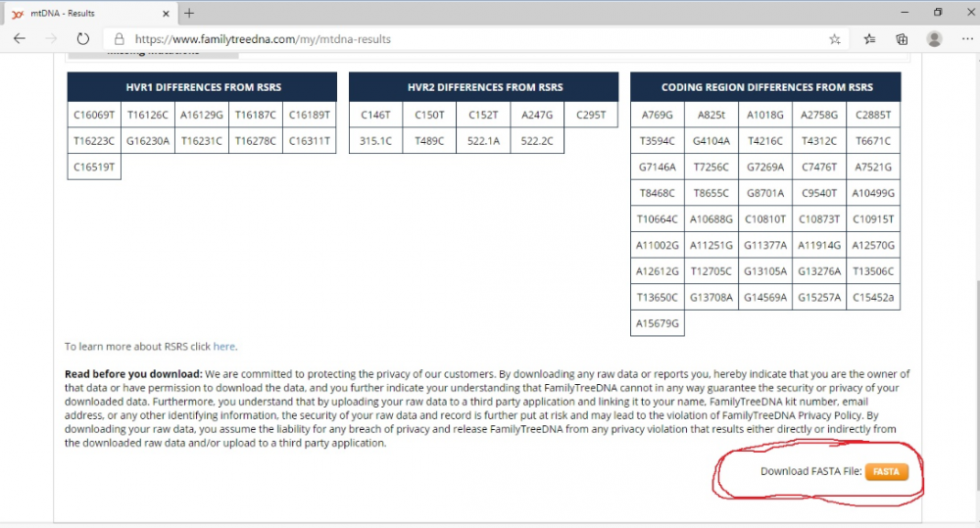Click the C10873T coding region cell
980x528 pixels.
point(819,219)
